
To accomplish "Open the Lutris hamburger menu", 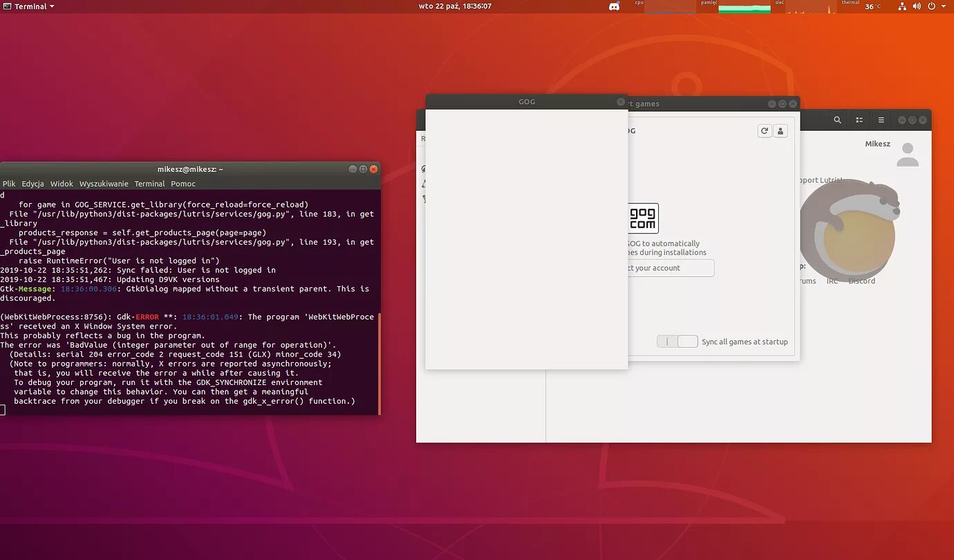I will pyautogui.click(x=881, y=120).
